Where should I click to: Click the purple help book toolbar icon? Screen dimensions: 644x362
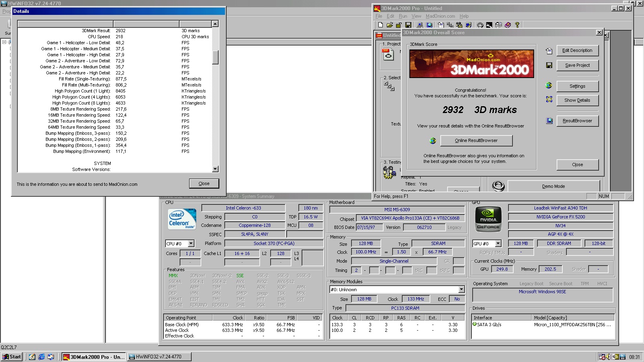(x=508, y=25)
